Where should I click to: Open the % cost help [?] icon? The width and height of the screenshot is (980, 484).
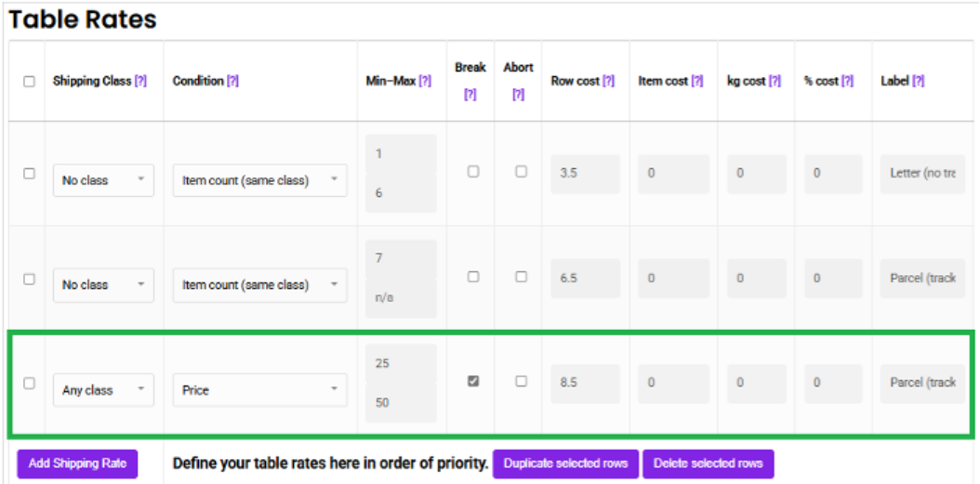click(x=847, y=81)
